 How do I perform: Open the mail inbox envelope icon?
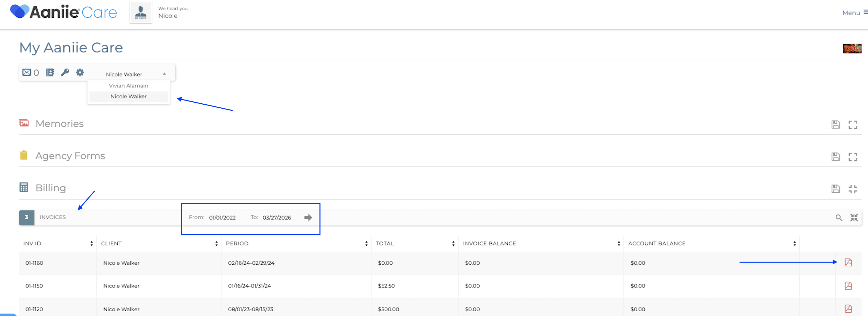[x=27, y=72]
